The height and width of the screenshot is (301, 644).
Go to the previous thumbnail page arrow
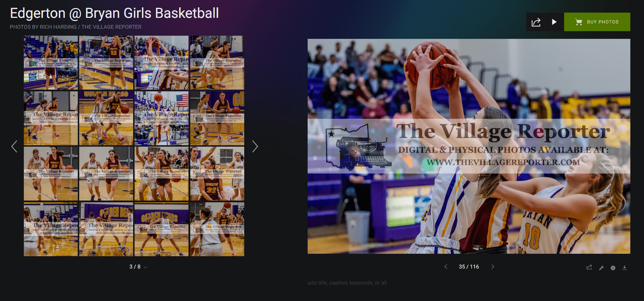(14, 146)
